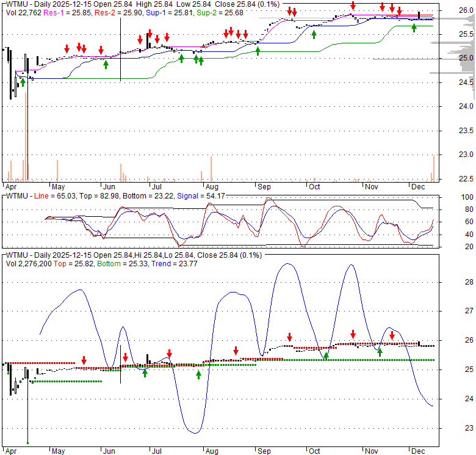Image resolution: width=476 pixels, height=455 pixels.
Task: Click the green up arrow in late July on bottom chart
Action: pyautogui.click(x=198, y=374)
